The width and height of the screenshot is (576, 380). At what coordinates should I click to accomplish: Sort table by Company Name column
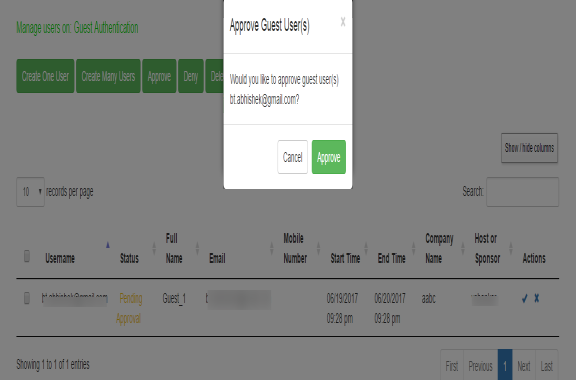click(439, 248)
